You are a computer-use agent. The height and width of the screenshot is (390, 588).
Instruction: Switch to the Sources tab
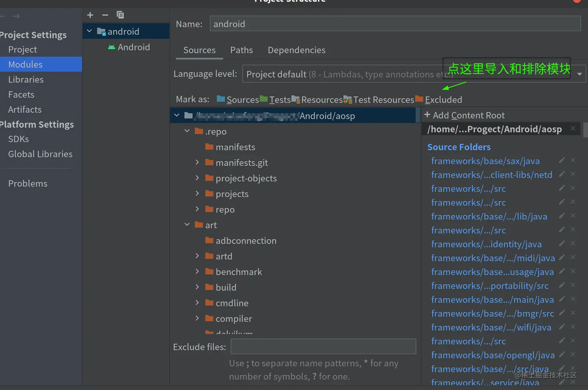tap(199, 50)
